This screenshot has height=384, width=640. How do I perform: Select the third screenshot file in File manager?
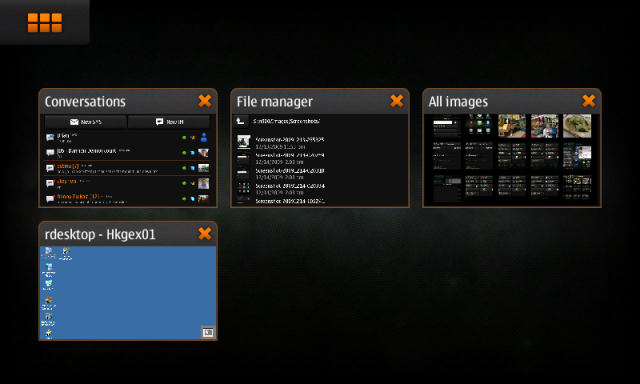point(320,174)
